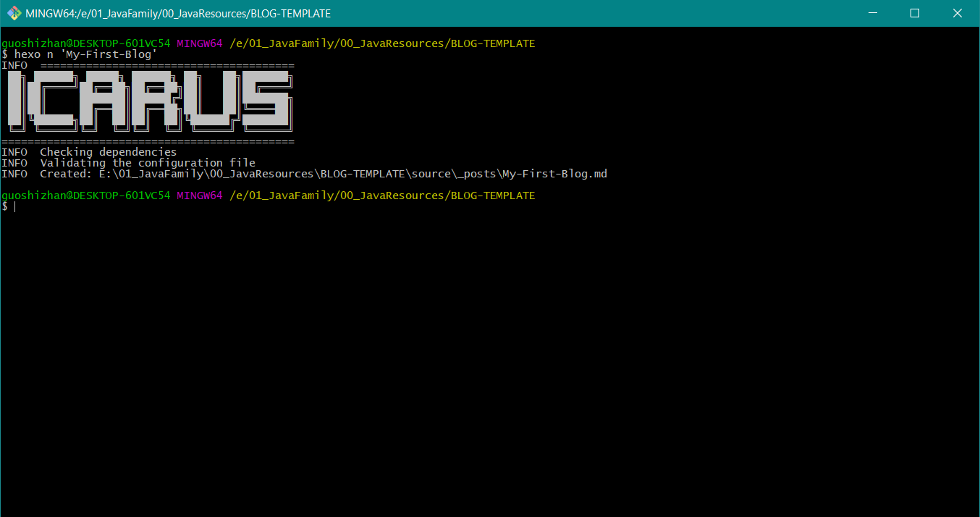980x517 pixels.
Task: Click the ICARUS ASCII art banner
Action: [x=148, y=101]
